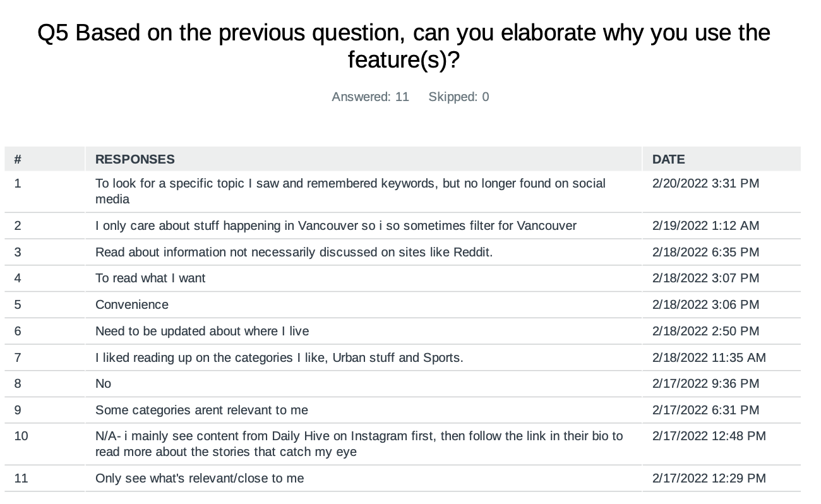Screen dimensions: 821x504
Task: Click the Q5 question title
Action: click(x=404, y=46)
